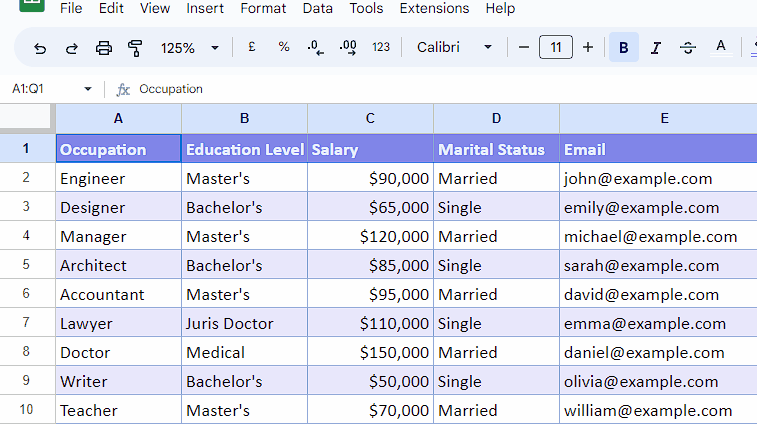This screenshot has height=424, width=757.
Task: Toggle strikethrough formatting
Action: pyautogui.click(x=688, y=47)
